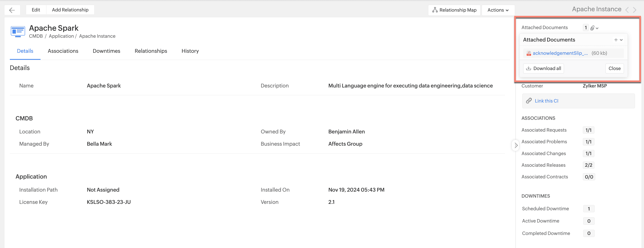
Task: Click the Add Relationship button
Action: click(x=70, y=10)
